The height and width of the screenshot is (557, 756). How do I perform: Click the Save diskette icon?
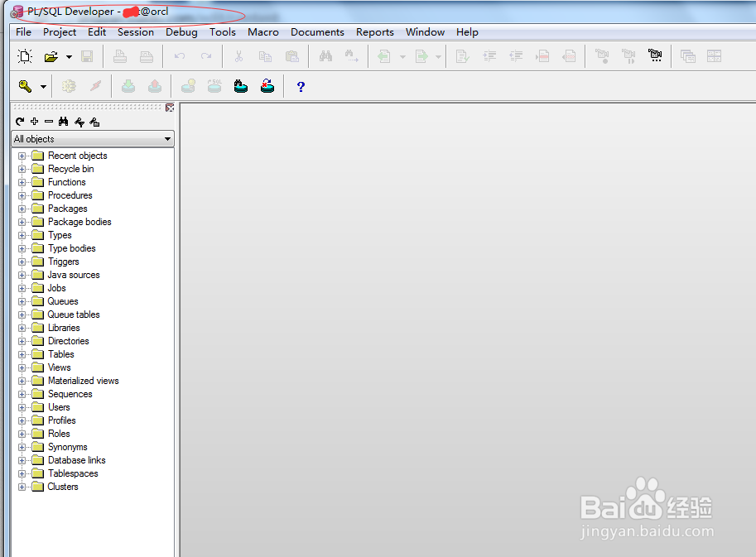pos(87,56)
